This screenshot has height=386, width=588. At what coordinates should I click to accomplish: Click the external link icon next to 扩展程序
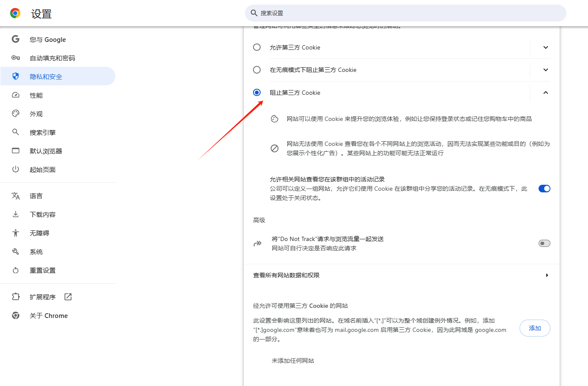click(x=68, y=297)
